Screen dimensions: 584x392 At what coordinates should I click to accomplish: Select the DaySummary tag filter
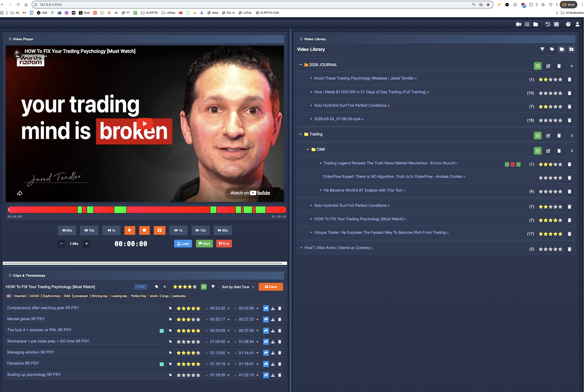click(x=51, y=296)
